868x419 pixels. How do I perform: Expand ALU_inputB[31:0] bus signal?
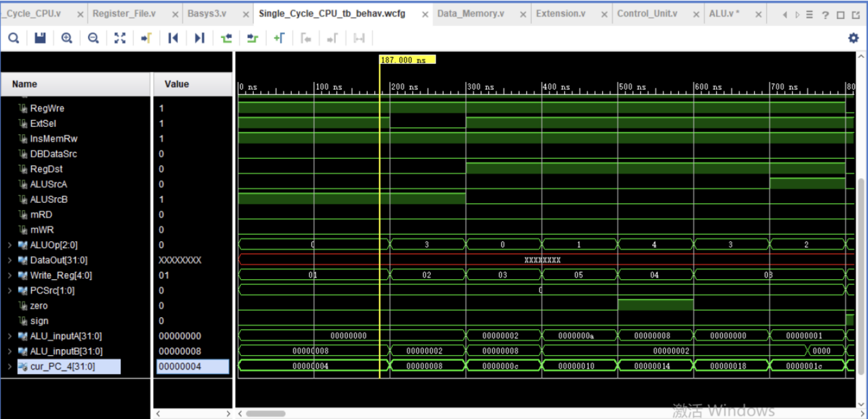click(9, 351)
